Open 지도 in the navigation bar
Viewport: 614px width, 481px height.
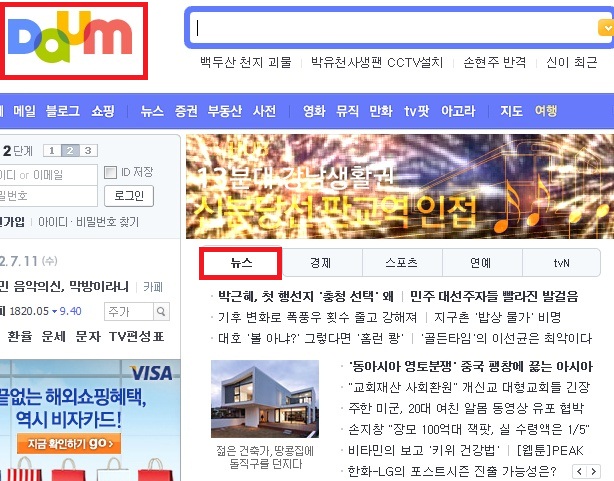pyautogui.click(x=511, y=111)
